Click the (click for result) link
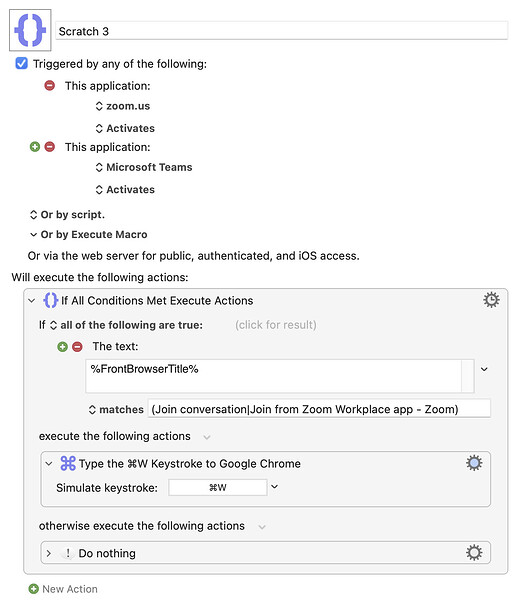The width and height of the screenshot is (517, 603). pos(276,325)
